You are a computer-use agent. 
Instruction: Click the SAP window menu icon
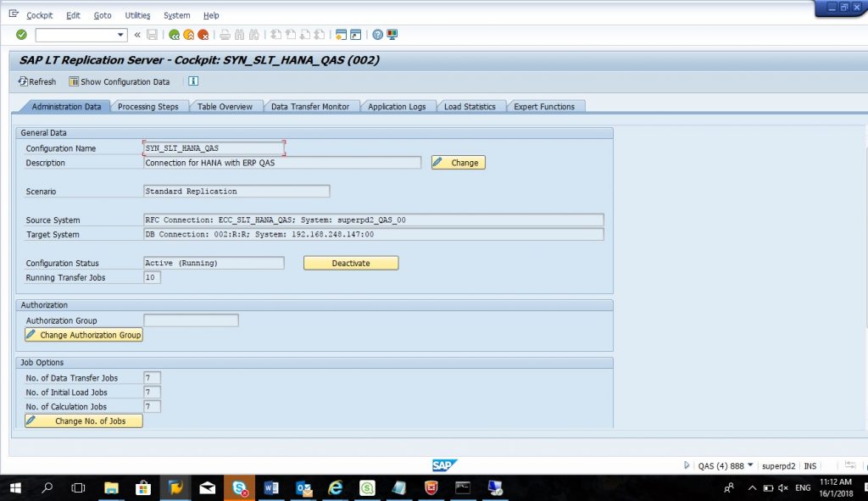[14, 14]
